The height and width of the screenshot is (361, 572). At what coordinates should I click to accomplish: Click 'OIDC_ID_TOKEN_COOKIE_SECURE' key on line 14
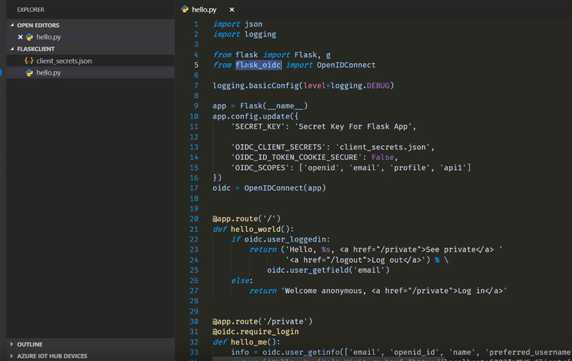297,157
